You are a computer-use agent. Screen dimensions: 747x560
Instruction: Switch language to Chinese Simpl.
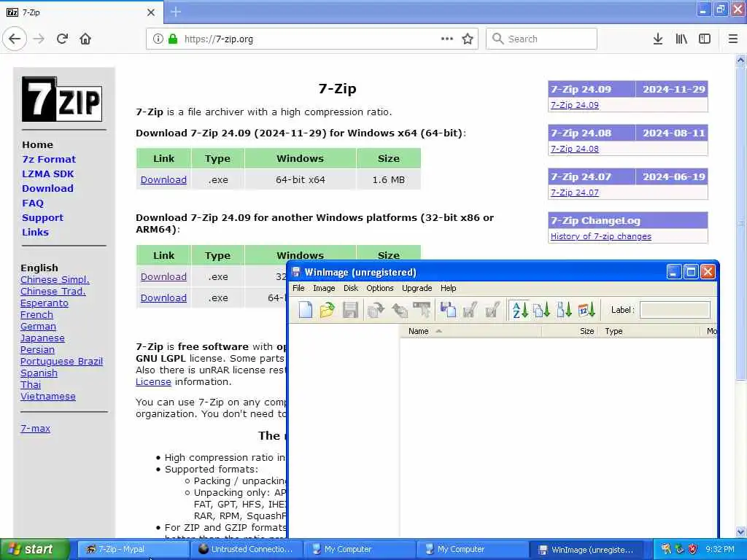click(x=55, y=279)
